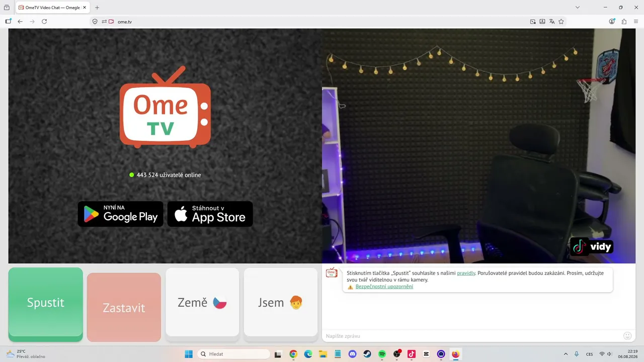Image resolution: width=644 pixels, height=362 pixels.
Task: Launch Microsoft Edge from the taskbar
Action: coord(308,354)
